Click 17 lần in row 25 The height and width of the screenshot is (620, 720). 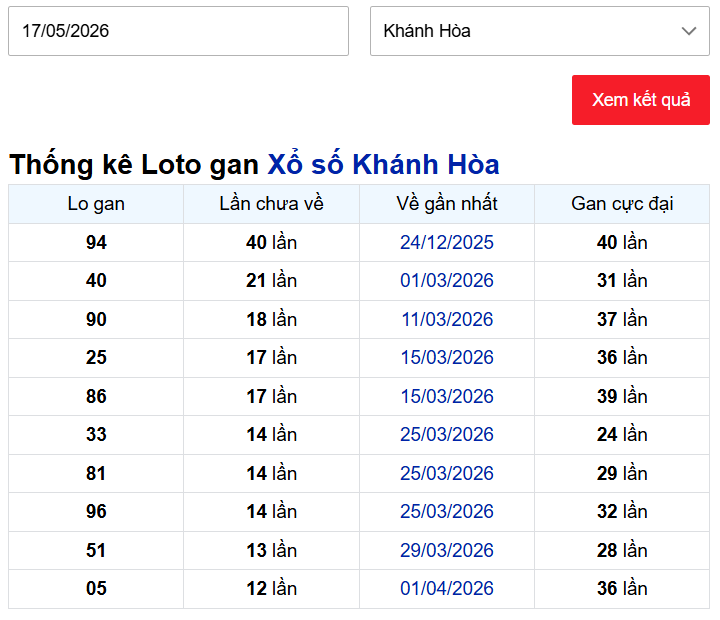click(271, 358)
